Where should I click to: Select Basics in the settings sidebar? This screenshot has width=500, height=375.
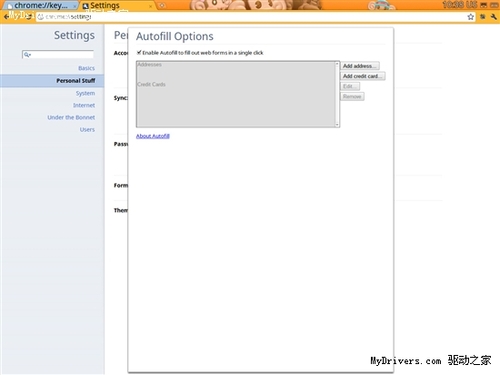coord(86,68)
